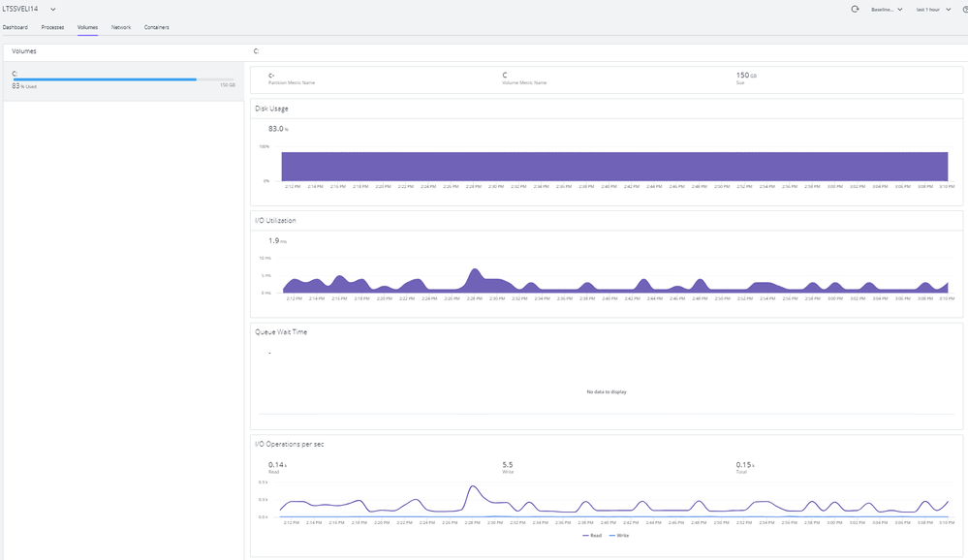Click the peak in the I/O Utilization chart
This screenshot has height=560, width=968.
click(475, 272)
